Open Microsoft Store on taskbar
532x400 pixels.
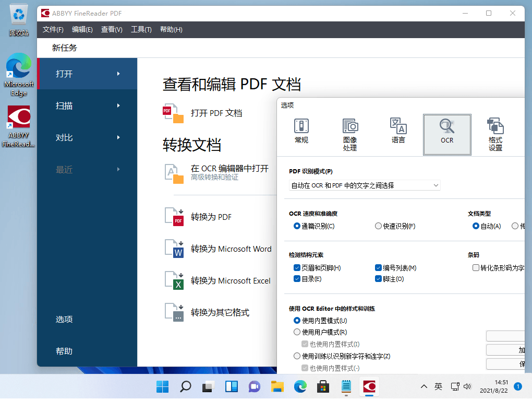[323, 387]
